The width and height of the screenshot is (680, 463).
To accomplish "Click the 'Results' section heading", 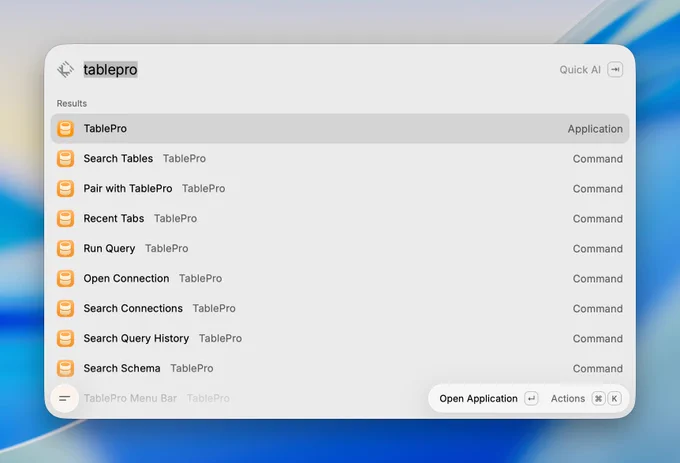I will 72,103.
